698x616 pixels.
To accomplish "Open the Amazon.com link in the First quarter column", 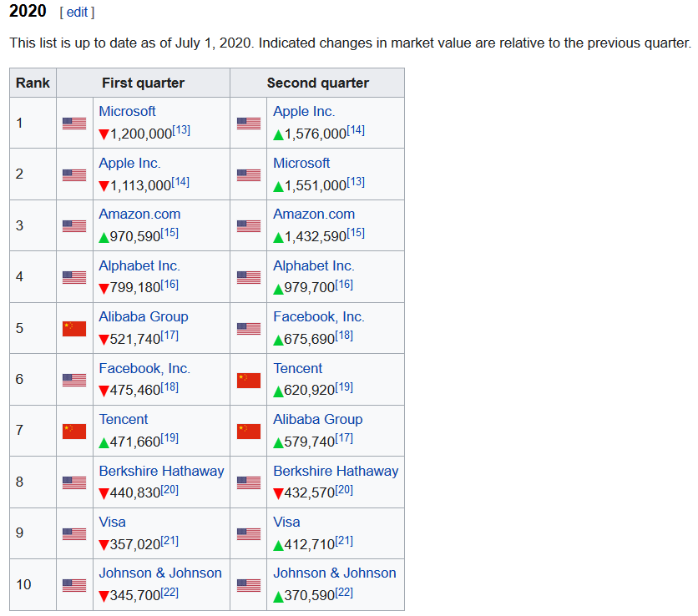I will tap(139, 214).
